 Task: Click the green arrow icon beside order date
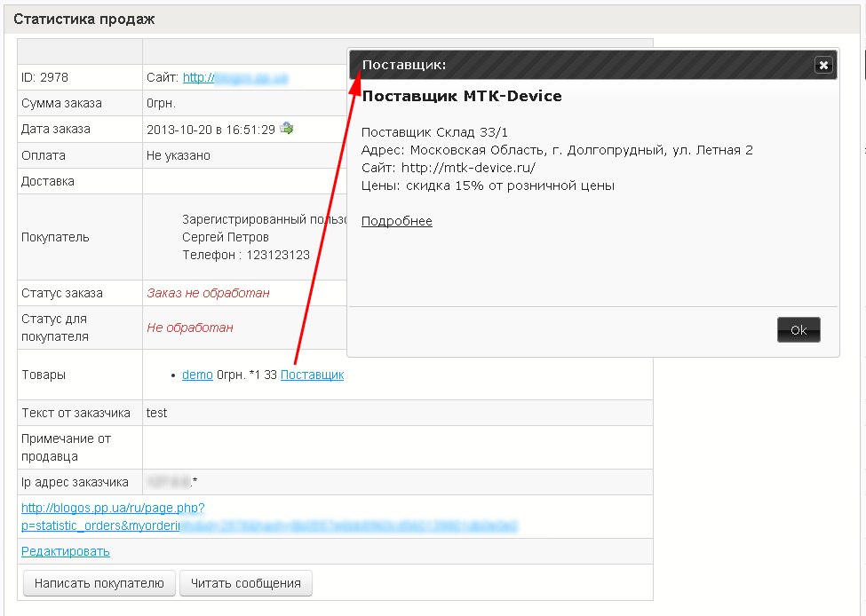click(x=287, y=129)
